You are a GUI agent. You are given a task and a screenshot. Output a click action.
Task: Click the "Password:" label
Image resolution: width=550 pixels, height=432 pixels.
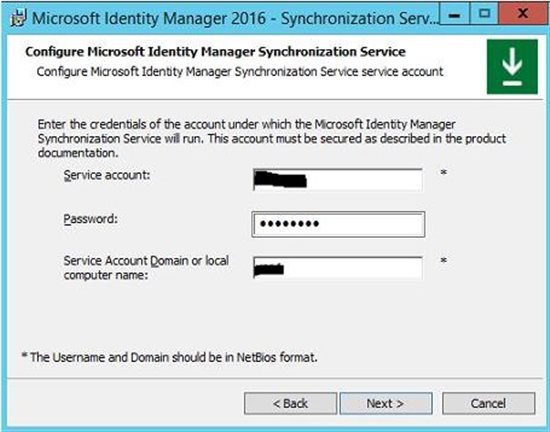tap(90, 219)
